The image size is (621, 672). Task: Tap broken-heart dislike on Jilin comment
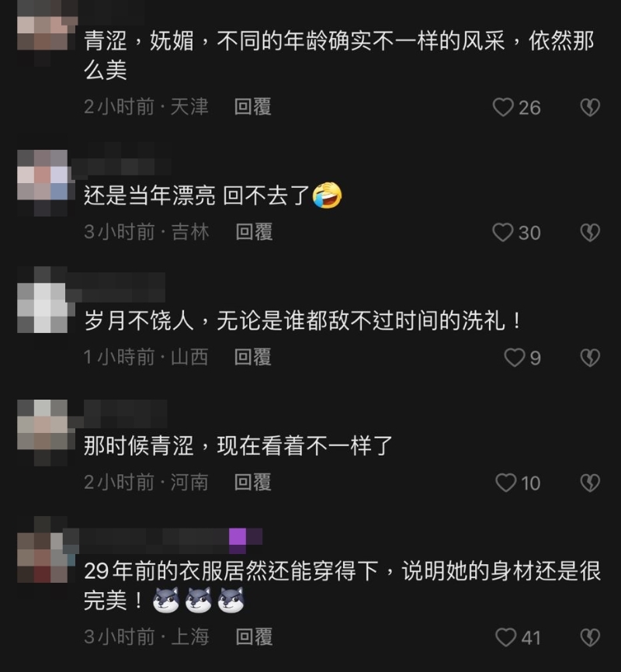590,233
